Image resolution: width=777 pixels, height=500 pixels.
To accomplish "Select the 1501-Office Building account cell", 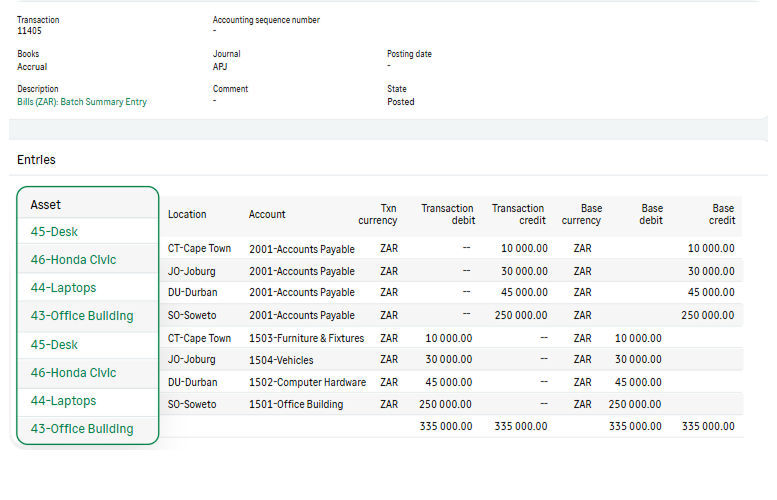I will click(x=296, y=405).
